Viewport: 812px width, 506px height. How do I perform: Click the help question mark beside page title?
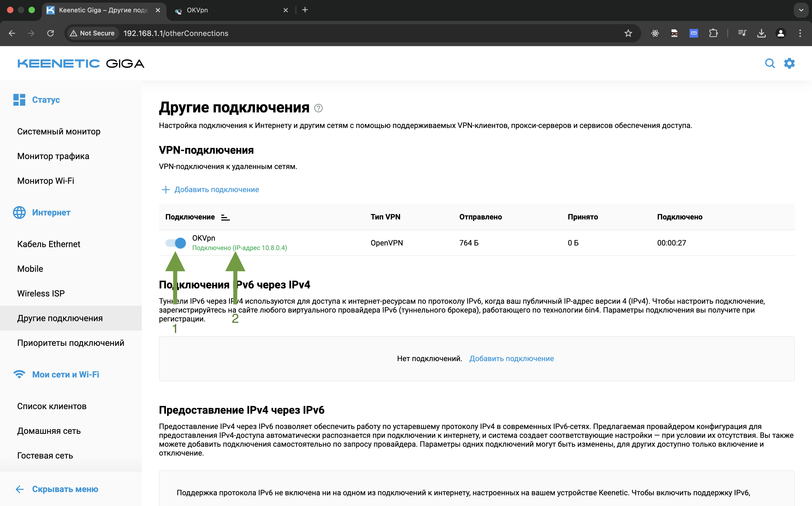(318, 108)
